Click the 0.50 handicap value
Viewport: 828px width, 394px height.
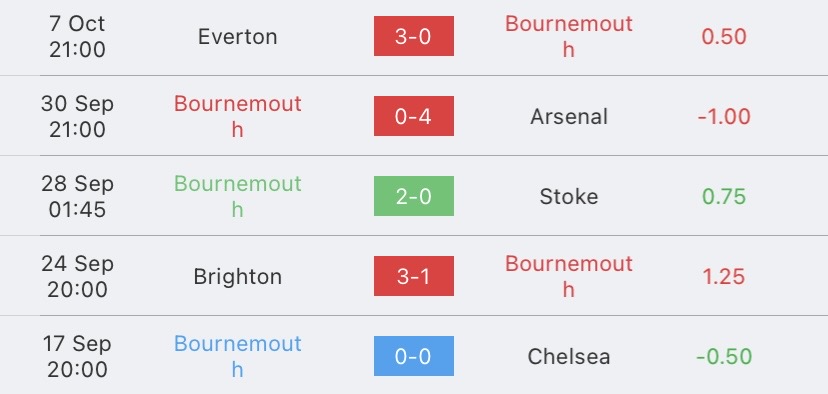click(x=724, y=37)
